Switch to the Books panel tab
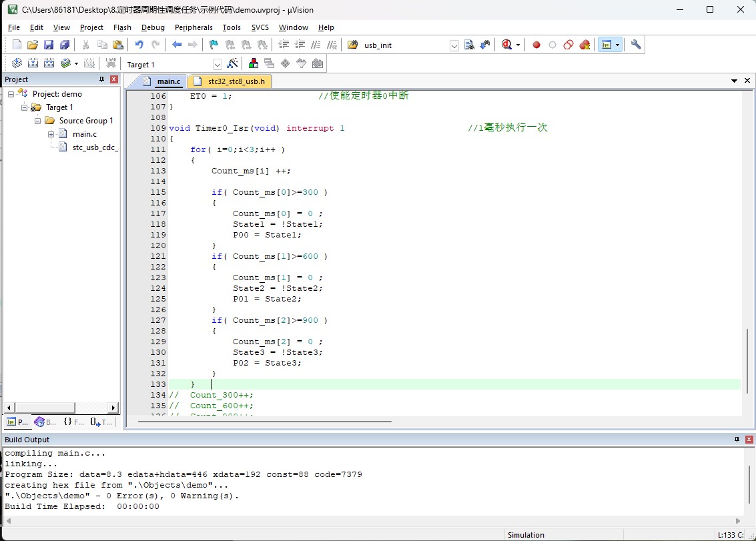This screenshot has width=756, height=541. [x=45, y=422]
